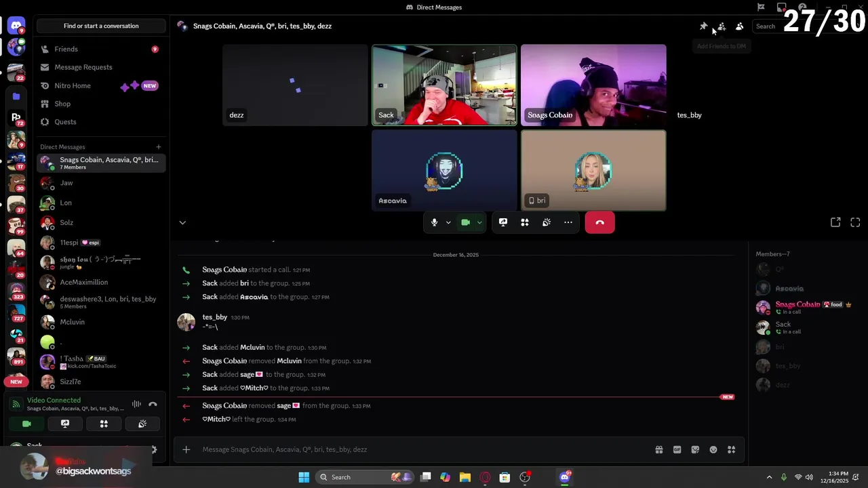The height and width of the screenshot is (488, 868).
Task: Share screen from the Video Connected panel
Action: (65, 424)
